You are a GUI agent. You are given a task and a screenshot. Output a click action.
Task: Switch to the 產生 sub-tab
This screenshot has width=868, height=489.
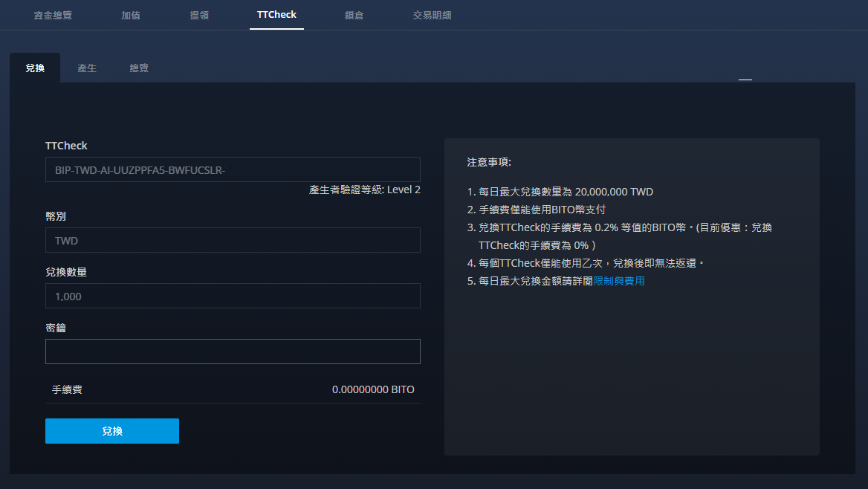click(x=87, y=68)
